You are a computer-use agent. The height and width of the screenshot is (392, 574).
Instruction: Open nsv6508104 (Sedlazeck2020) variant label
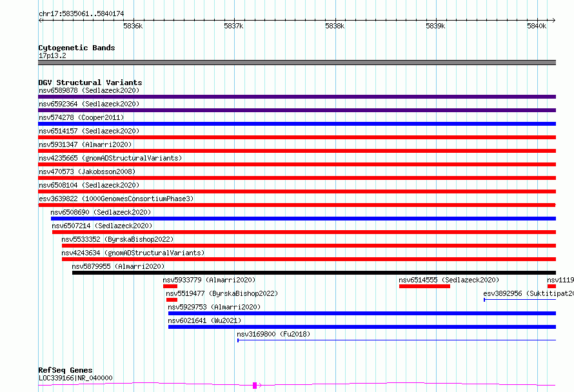tap(89, 185)
